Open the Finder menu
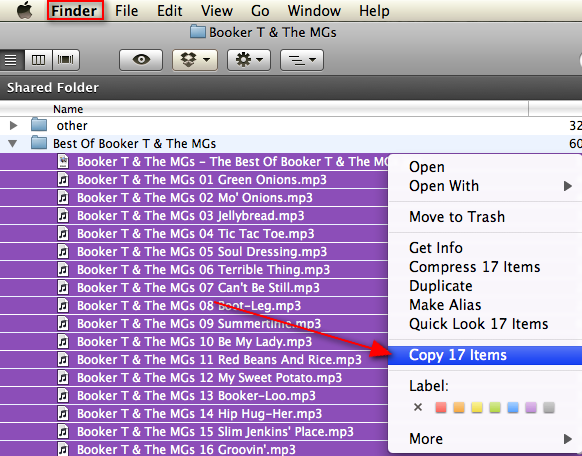The image size is (582, 456). click(x=75, y=10)
